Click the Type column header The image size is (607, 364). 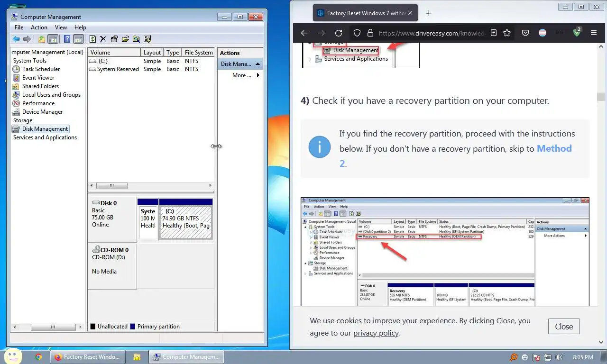pos(173,53)
